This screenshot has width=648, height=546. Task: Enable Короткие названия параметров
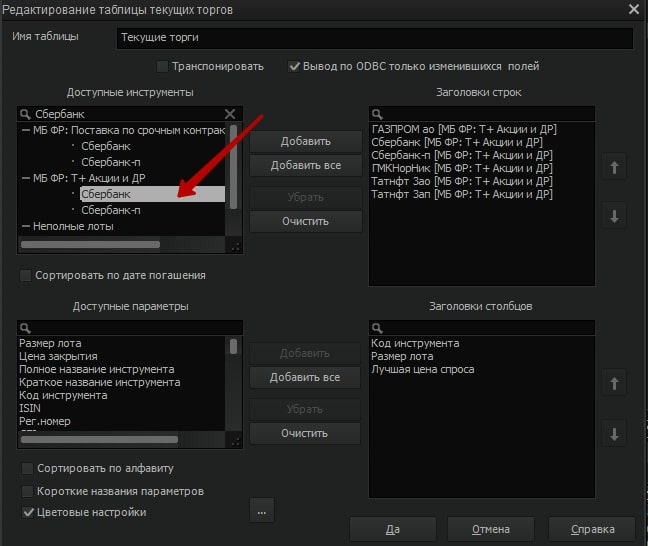[x=27, y=491]
